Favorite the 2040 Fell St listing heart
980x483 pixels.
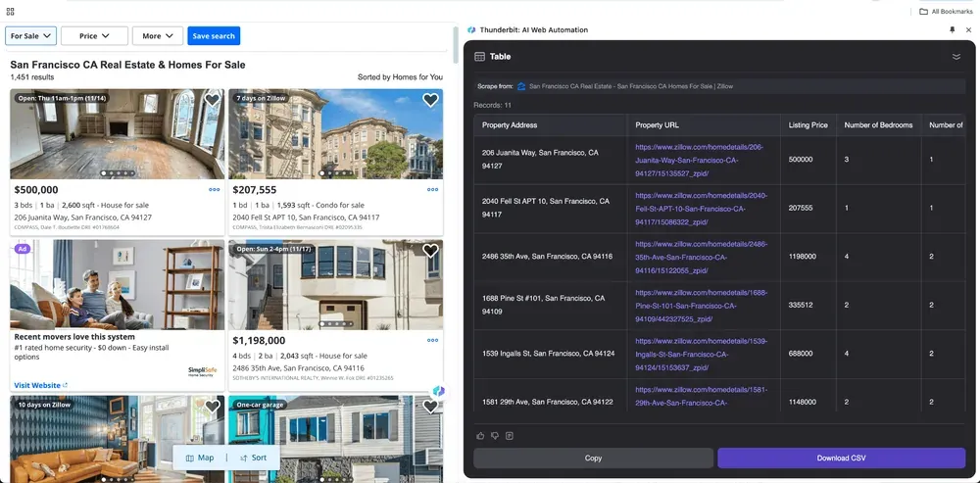[430, 100]
